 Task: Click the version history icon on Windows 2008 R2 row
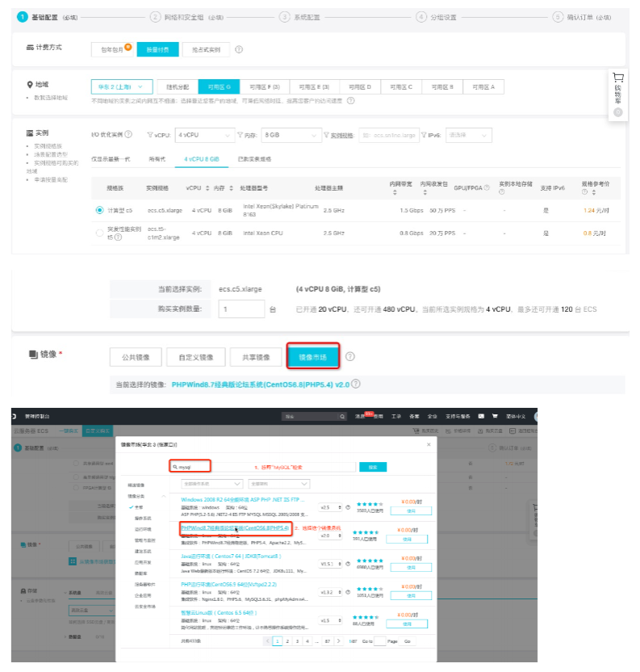[x=348, y=507]
